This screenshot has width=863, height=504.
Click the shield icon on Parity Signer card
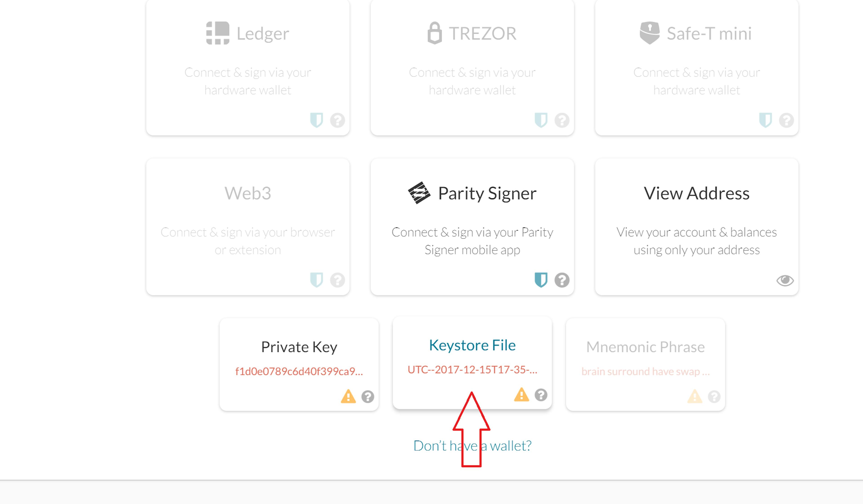point(541,280)
